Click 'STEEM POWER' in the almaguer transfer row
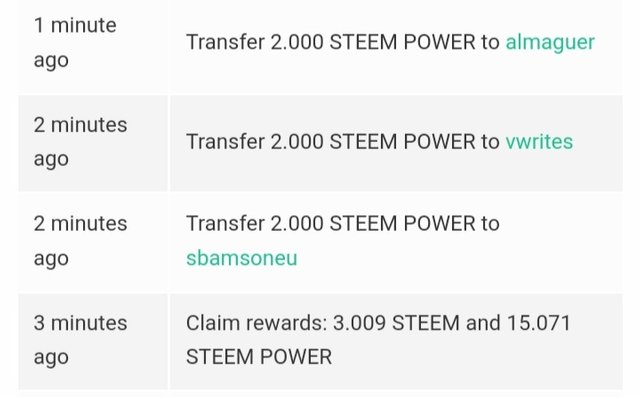Screen dimensions: 640x397 pos(402,42)
